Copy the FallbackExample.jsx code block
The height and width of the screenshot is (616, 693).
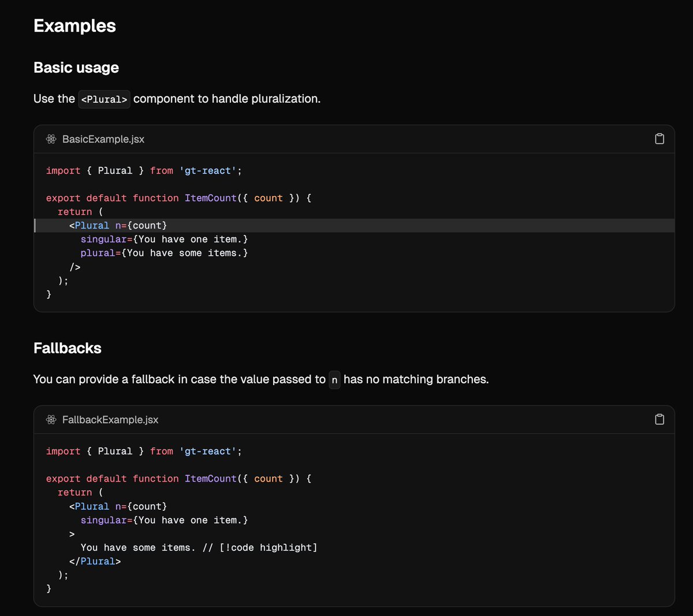(660, 419)
